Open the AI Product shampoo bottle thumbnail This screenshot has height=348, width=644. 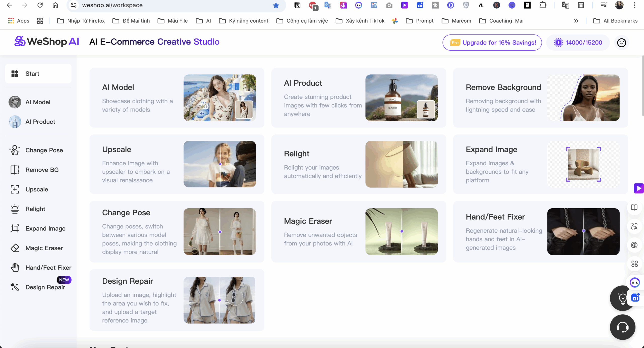401,98
